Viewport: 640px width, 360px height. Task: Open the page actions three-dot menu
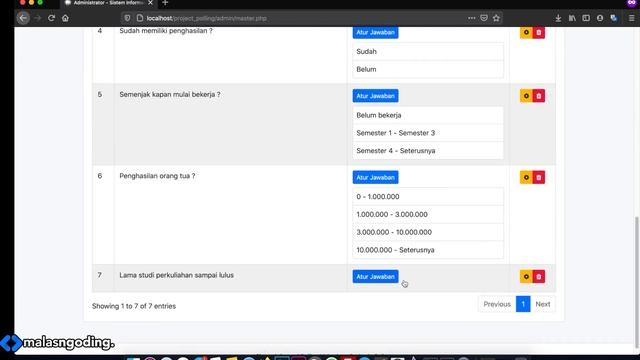[x=471, y=18]
